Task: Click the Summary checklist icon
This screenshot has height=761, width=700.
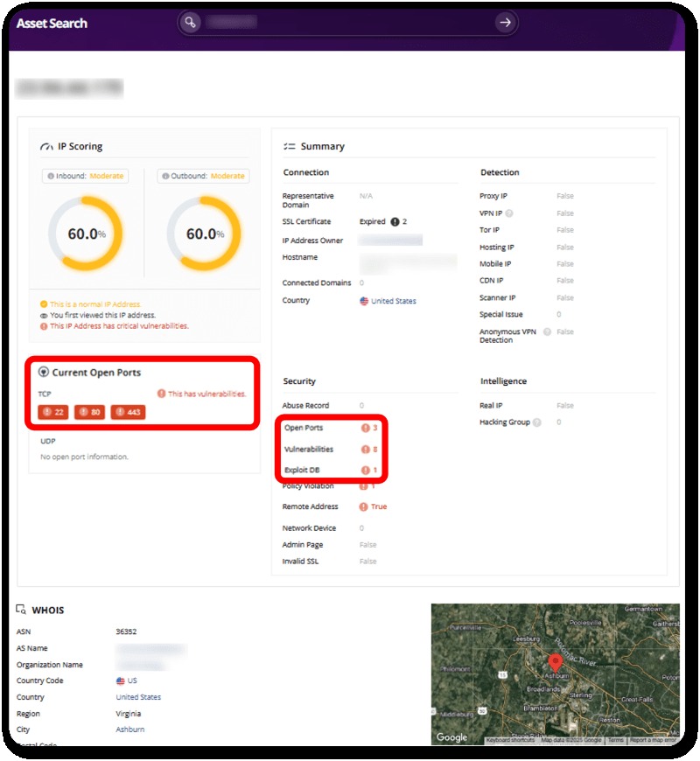Action: coord(289,145)
